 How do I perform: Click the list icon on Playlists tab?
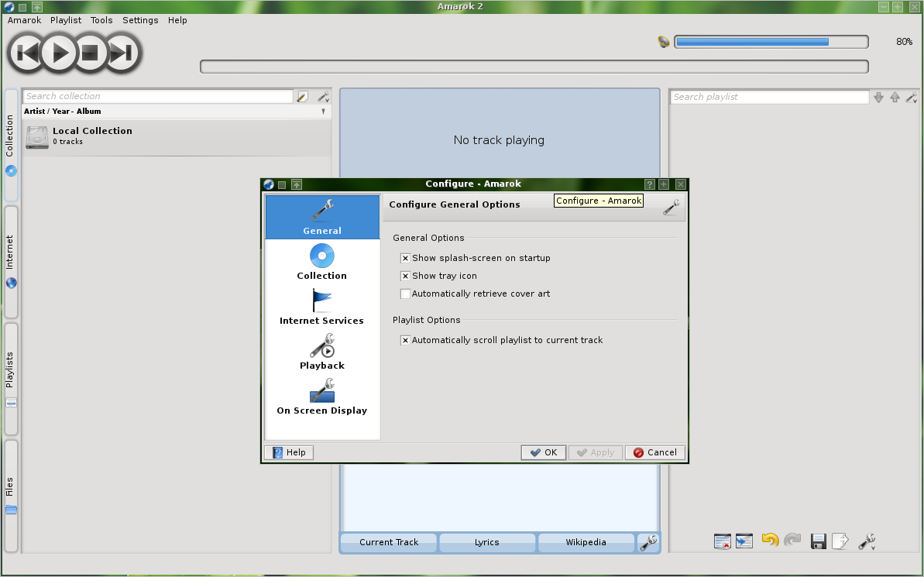coord(11,404)
